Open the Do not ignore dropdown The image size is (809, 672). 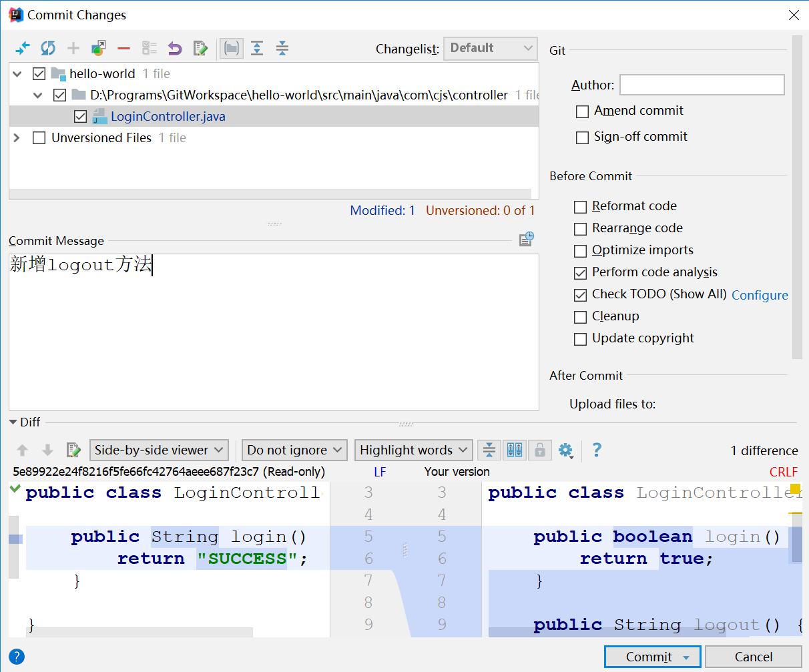(x=294, y=450)
